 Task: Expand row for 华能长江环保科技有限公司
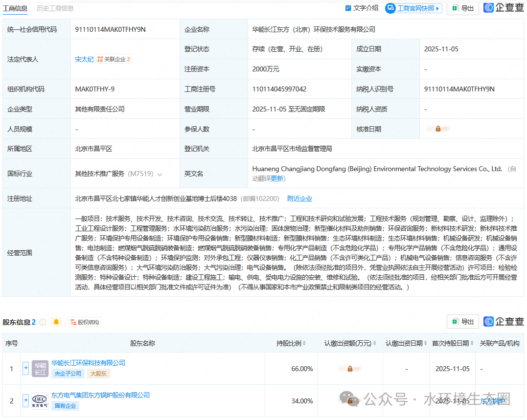25,368
